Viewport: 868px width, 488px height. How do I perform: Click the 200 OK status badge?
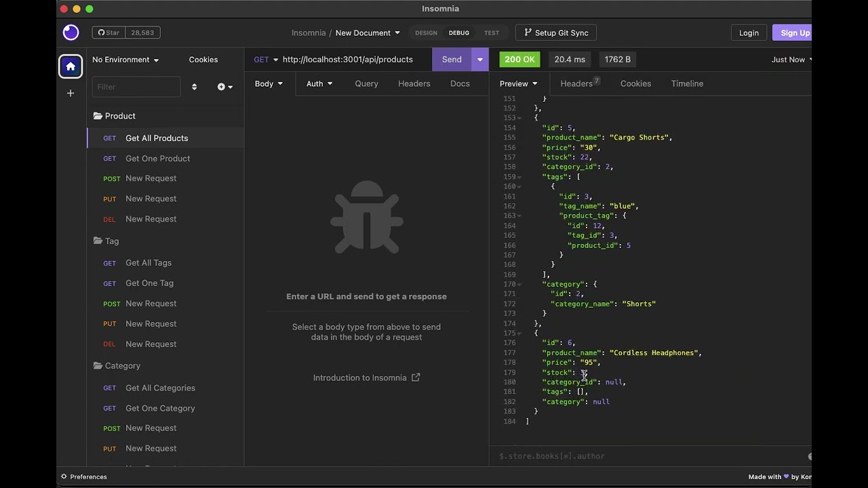[519, 60]
